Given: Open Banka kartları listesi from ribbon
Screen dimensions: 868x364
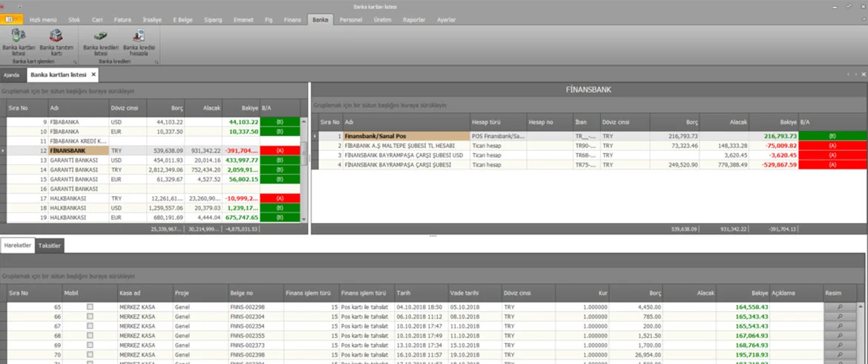Looking at the screenshot, I should tap(19, 42).
